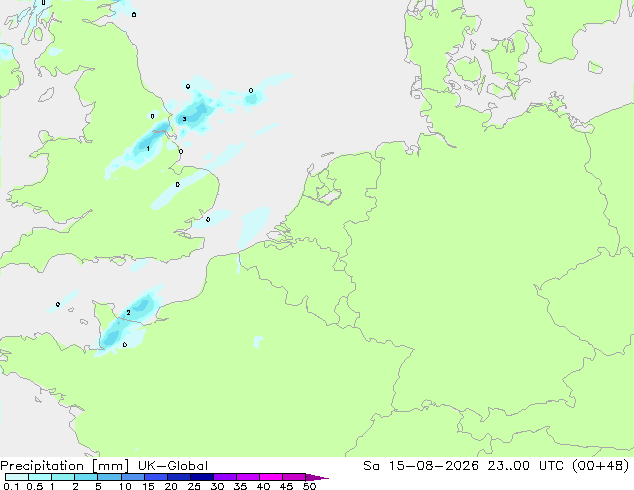Click the "2" rainfall value near Normandy coast

(x=128, y=313)
